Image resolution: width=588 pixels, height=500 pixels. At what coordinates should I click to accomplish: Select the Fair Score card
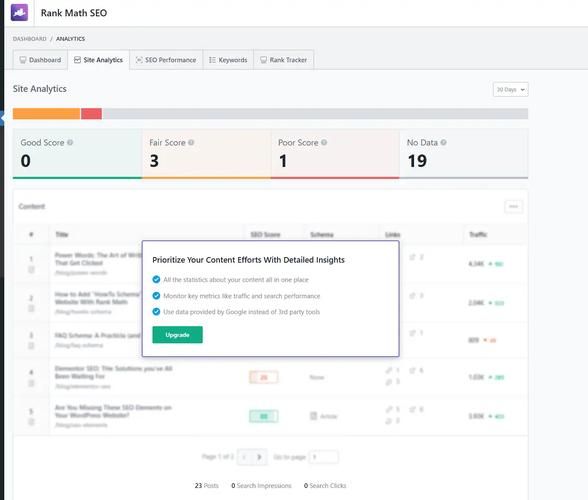206,154
